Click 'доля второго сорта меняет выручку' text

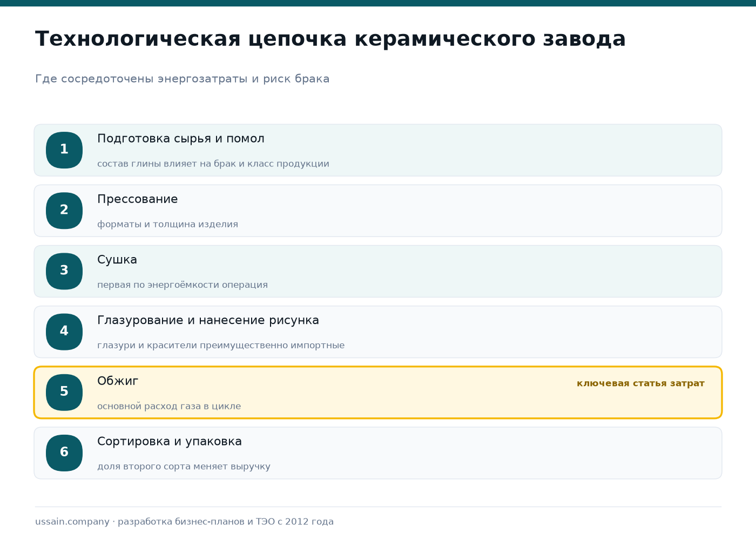[184, 467]
